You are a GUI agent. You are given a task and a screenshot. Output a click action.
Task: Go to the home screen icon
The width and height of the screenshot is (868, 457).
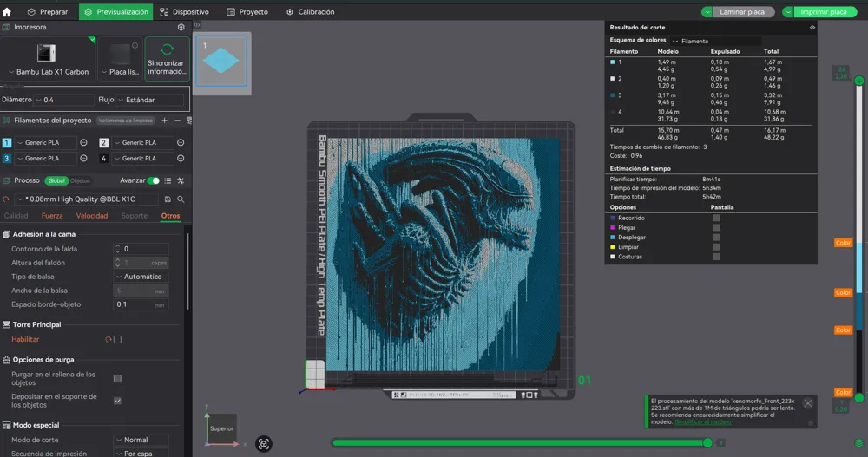(7, 11)
